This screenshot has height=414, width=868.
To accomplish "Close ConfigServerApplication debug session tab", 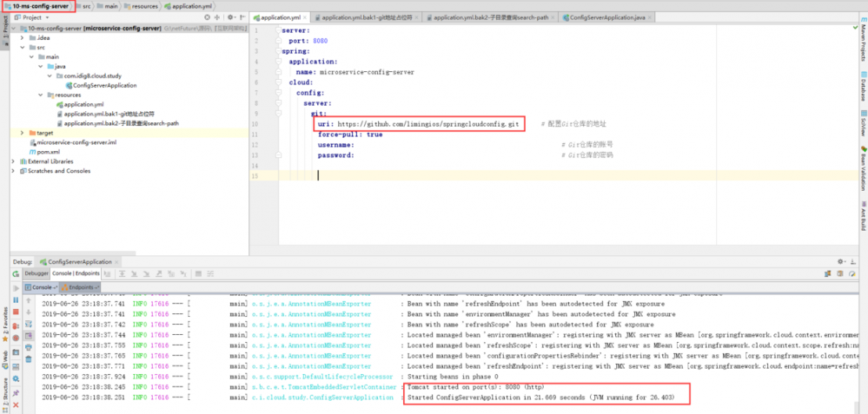I will pos(116,262).
